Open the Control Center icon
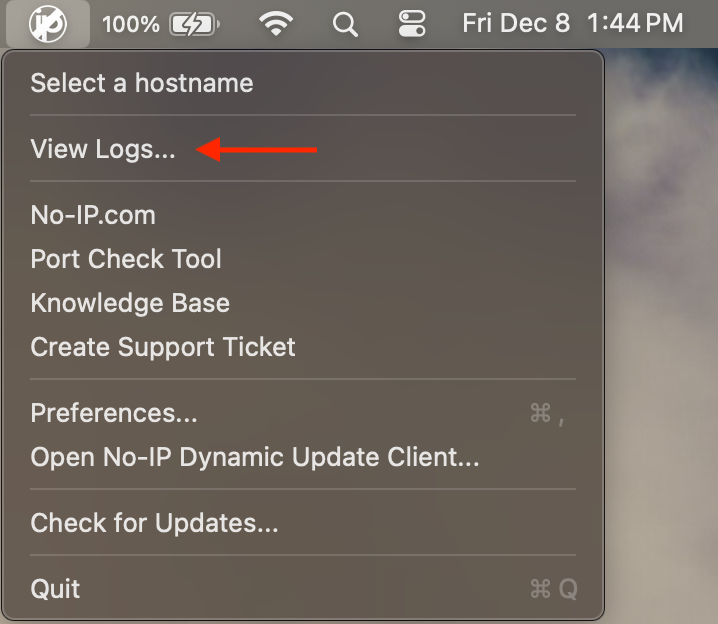Image resolution: width=718 pixels, height=624 pixels. point(412,24)
